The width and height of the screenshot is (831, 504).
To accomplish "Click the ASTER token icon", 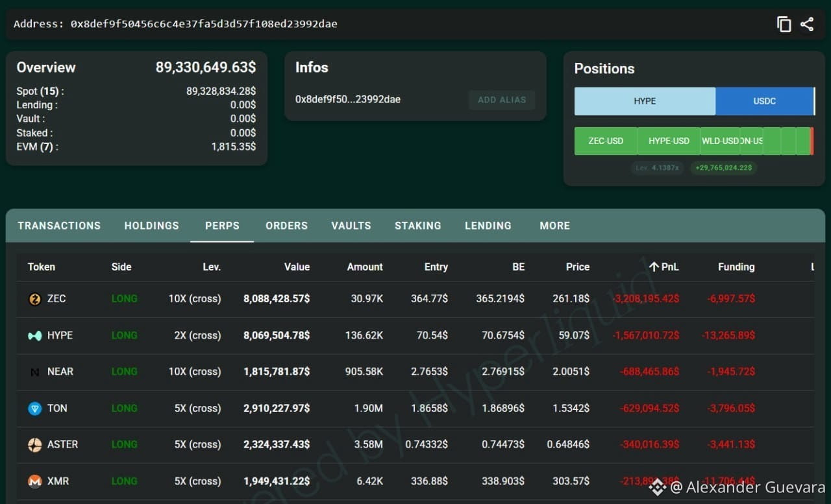I will coord(35,445).
